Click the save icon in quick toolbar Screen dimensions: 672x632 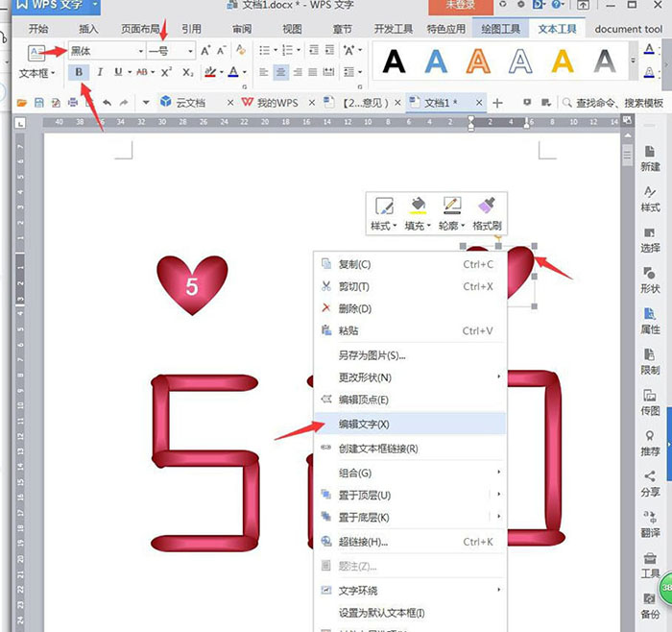tap(39, 103)
